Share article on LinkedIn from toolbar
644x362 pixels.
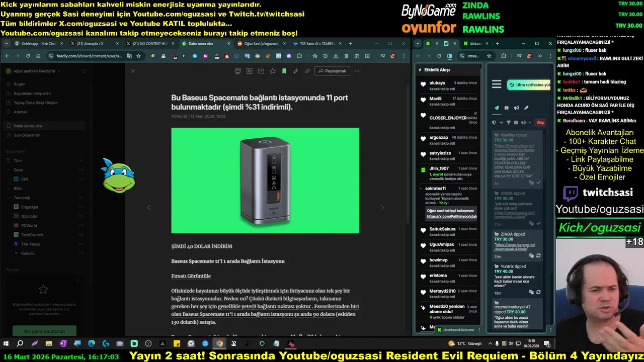[250, 71]
